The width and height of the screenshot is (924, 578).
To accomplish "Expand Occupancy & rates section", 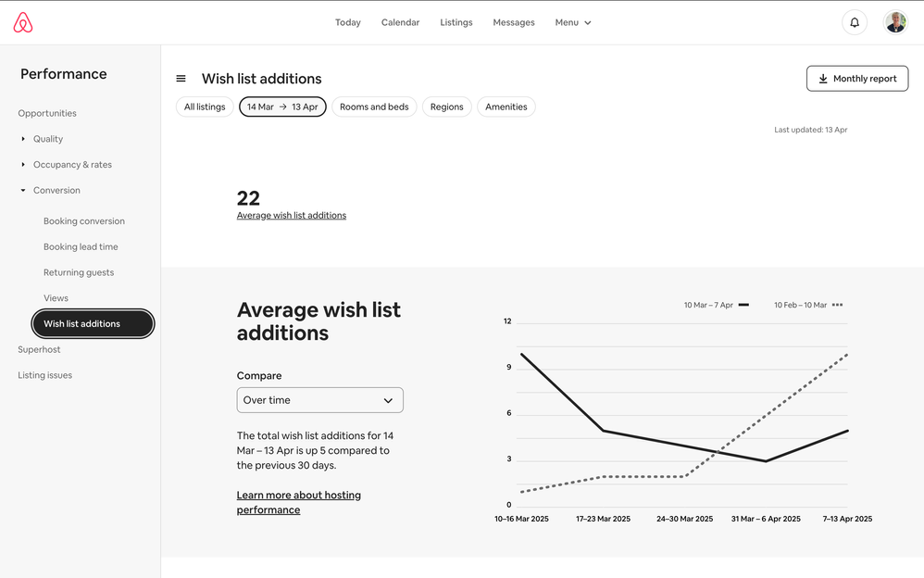I will click(24, 165).
